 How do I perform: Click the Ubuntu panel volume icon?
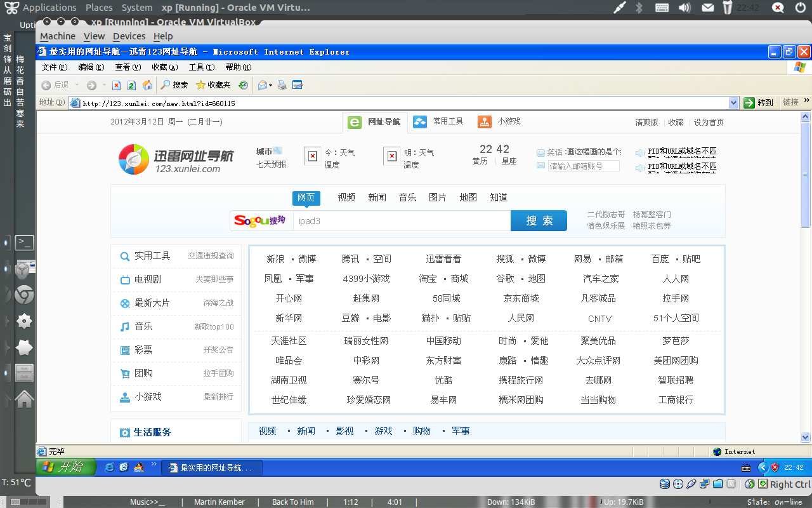click(684, 8)
